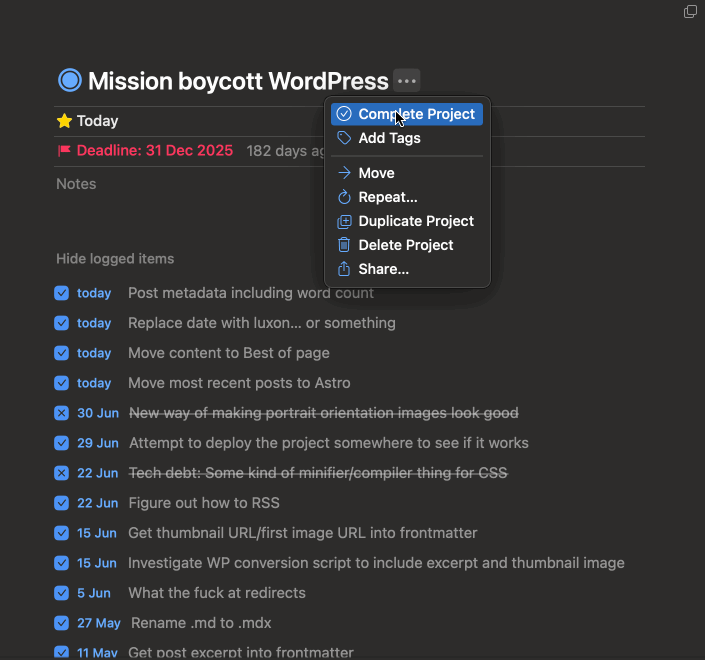Click the yellow Today star icon

(x=64, y=121)
